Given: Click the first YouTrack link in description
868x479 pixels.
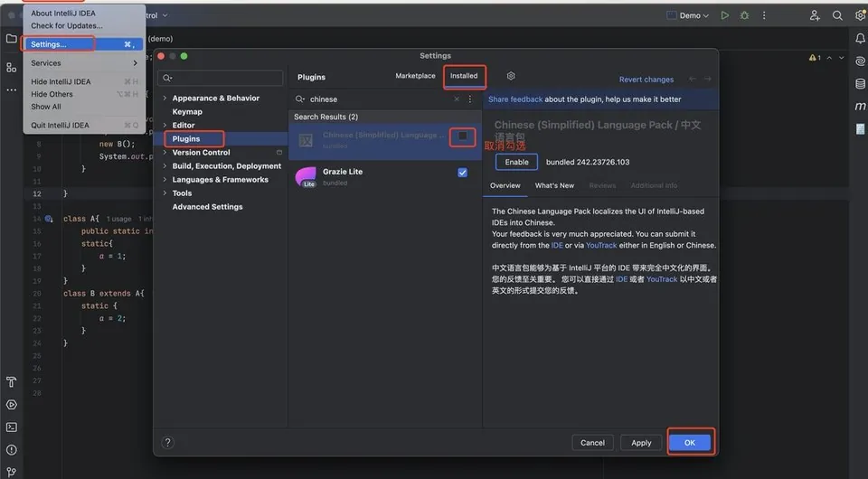Looking at the screenshot, I should coord(601,245).
